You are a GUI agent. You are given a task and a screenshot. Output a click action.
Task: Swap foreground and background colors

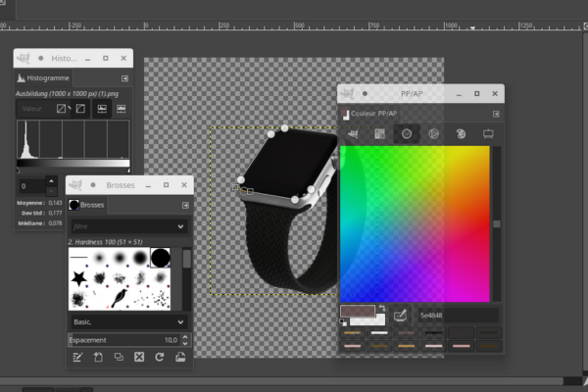[380, 309]
